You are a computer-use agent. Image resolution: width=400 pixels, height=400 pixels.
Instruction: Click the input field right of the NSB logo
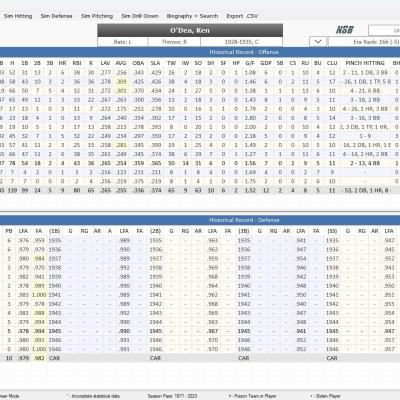point(384,30)
